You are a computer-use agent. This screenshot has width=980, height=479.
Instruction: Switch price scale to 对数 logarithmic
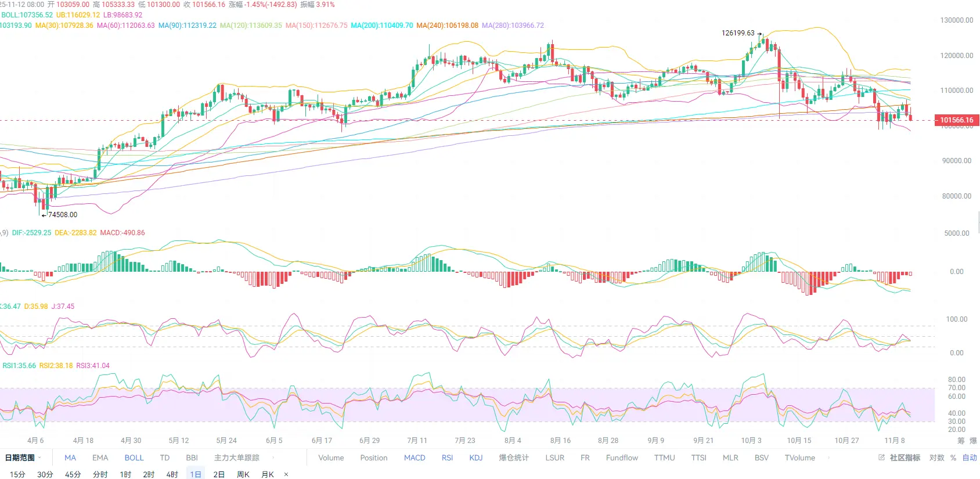pos(937,458)
